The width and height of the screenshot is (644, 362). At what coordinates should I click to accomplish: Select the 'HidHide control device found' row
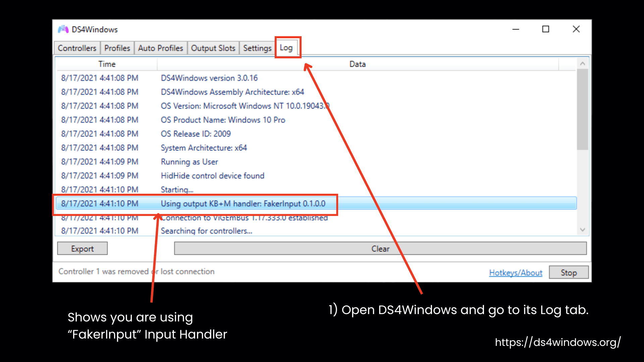pos(317,176)
